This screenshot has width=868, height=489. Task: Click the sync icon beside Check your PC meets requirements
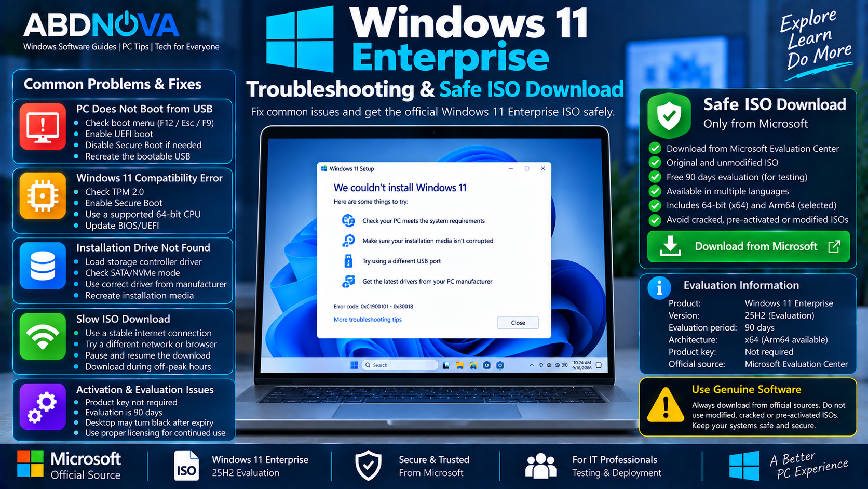348,221
